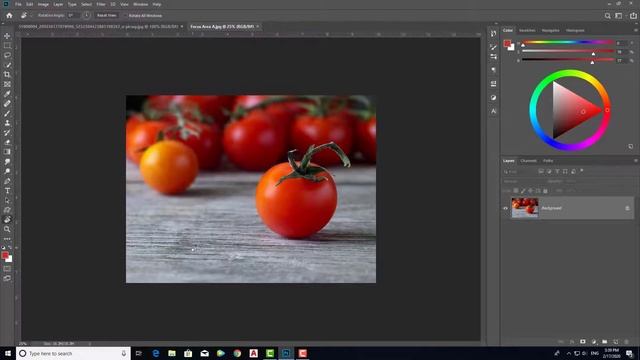Screen dimensions: 640x360
Task: Hide the Background layer eye icon
Action: tap(505, 208)
